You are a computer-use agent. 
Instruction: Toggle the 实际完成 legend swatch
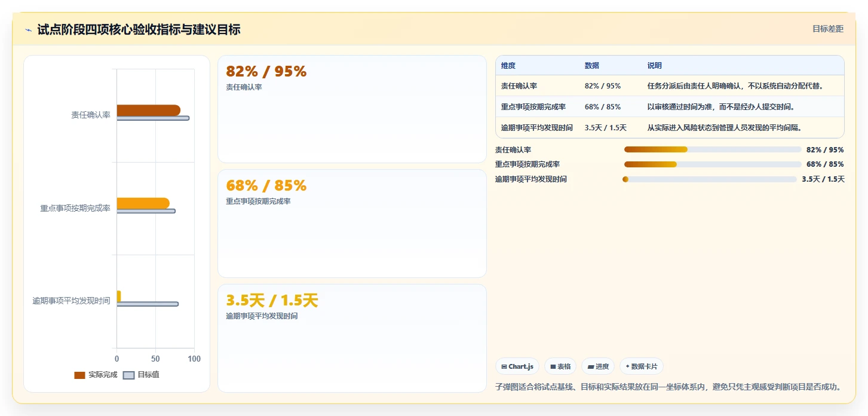coord(79,375)
